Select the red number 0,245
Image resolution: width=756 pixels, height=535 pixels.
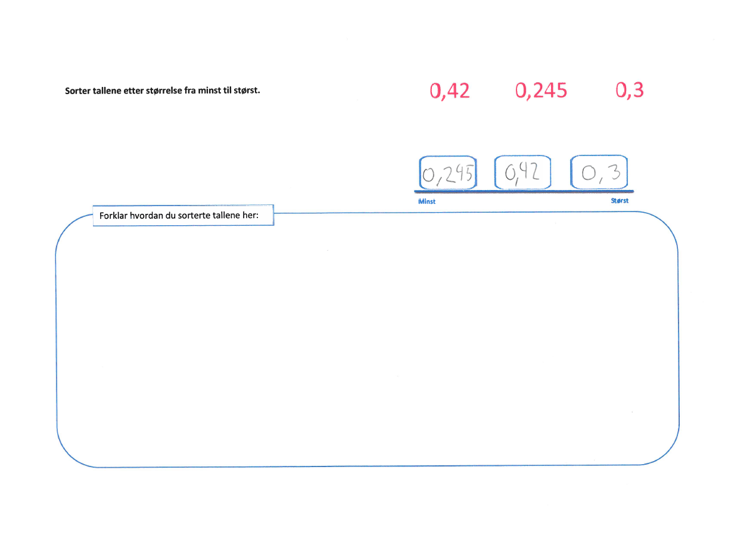click(541, 91)
